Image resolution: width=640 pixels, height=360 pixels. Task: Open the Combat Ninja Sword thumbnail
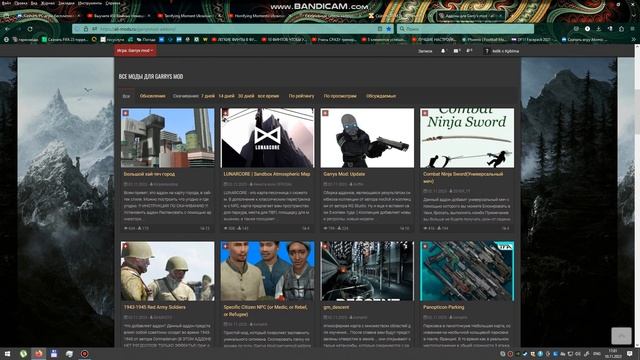click(467, 138)
